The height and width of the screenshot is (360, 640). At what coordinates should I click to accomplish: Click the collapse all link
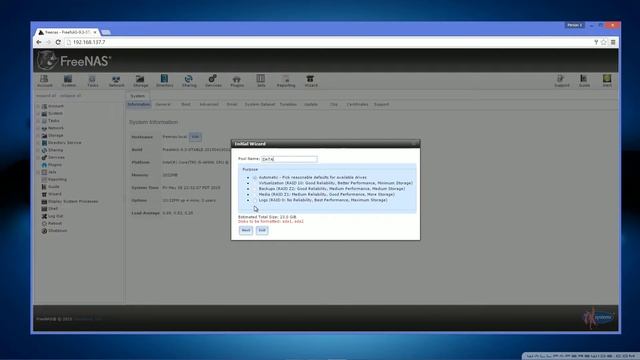(x=71, y=96)
